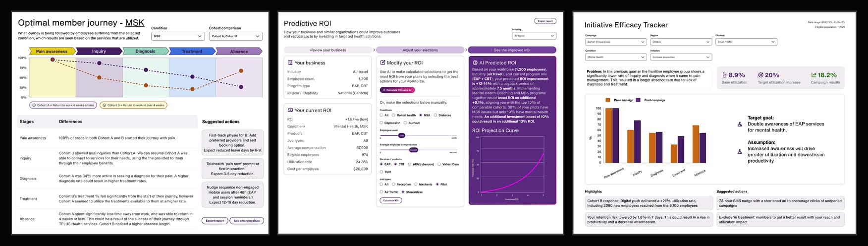Click the Base utilization bar chart icon
This screenshot has height=246, width=868.
tap(725, 75)
